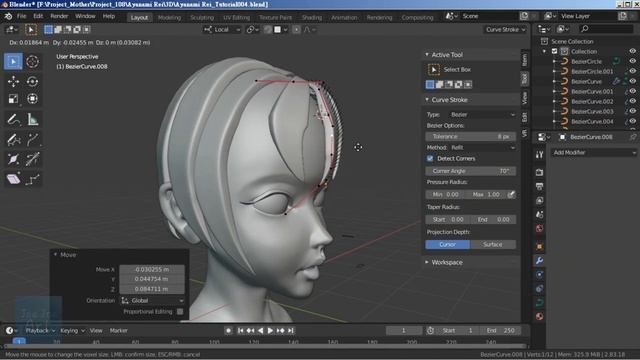Screen dimensions: 640x360
Task: Toggle Collection exclude checkbox in outliner
Action: click(554, 51)
